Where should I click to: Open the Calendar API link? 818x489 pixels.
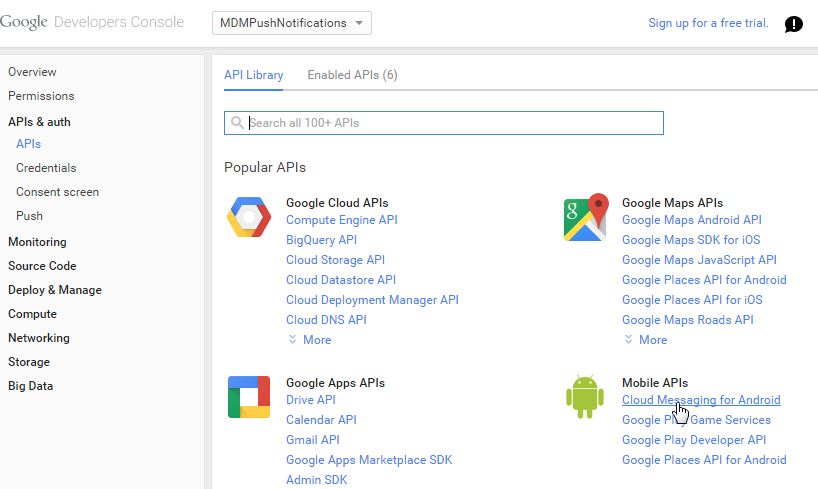click(x=321, y=420)
